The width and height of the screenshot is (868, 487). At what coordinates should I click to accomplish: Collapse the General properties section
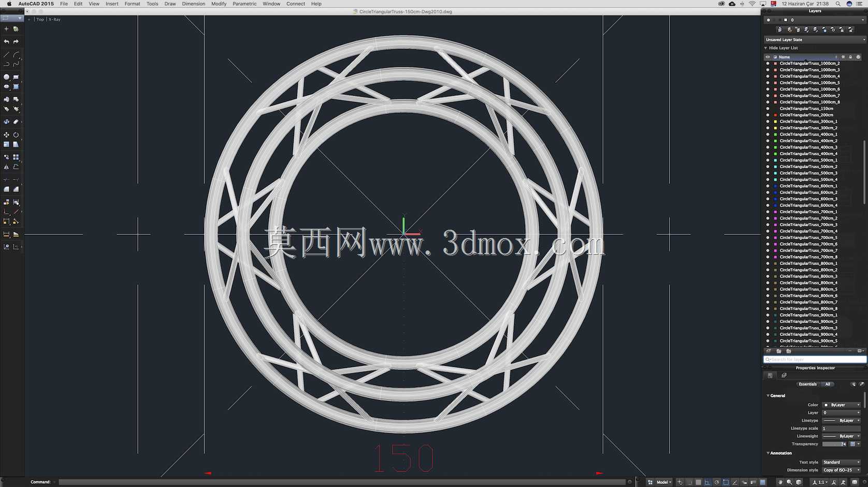(x=768, y=395)
